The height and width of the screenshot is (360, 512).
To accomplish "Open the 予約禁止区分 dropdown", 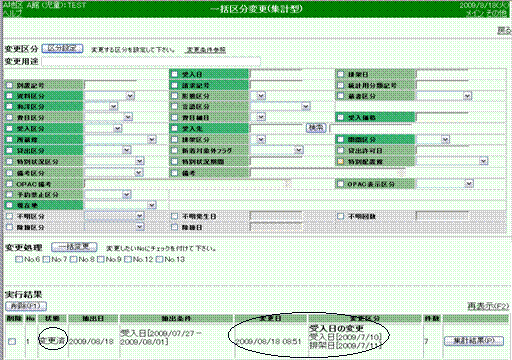I will point(108,194).
